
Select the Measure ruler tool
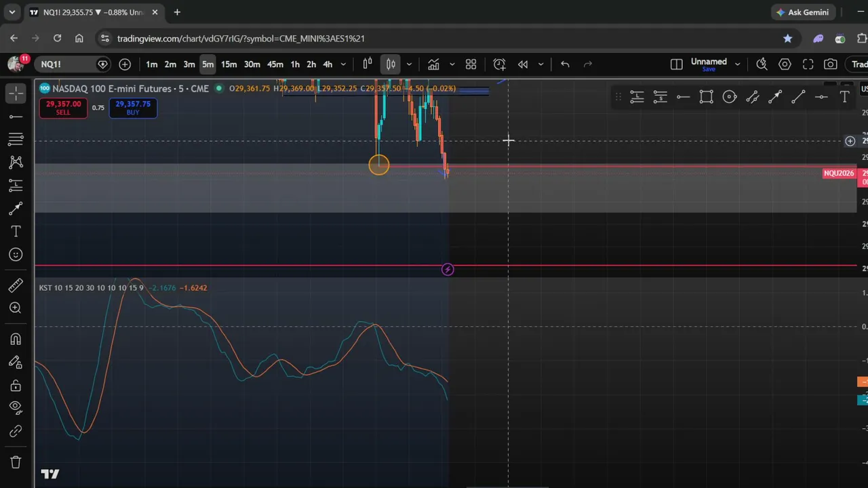tap(16, 285)
